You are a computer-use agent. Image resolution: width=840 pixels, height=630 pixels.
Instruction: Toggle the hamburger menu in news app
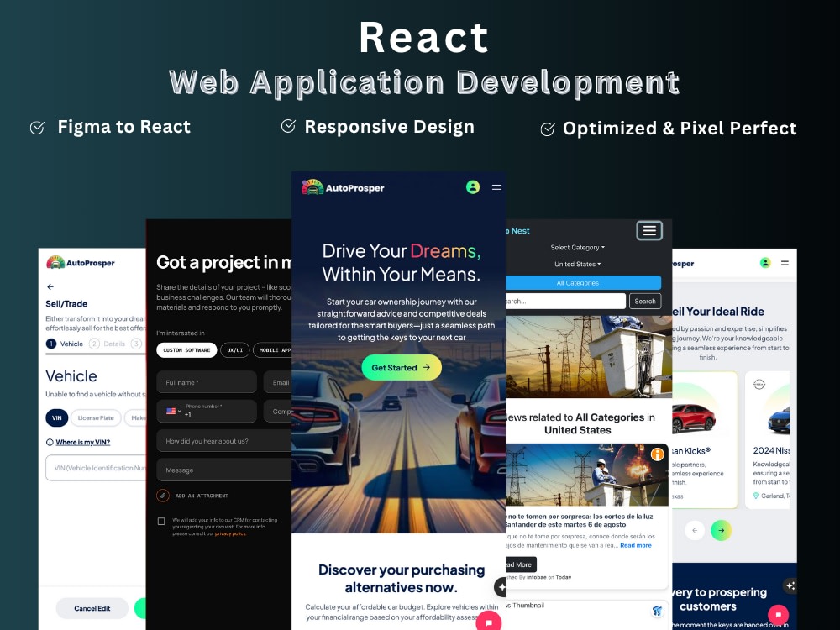coord(649,230)
